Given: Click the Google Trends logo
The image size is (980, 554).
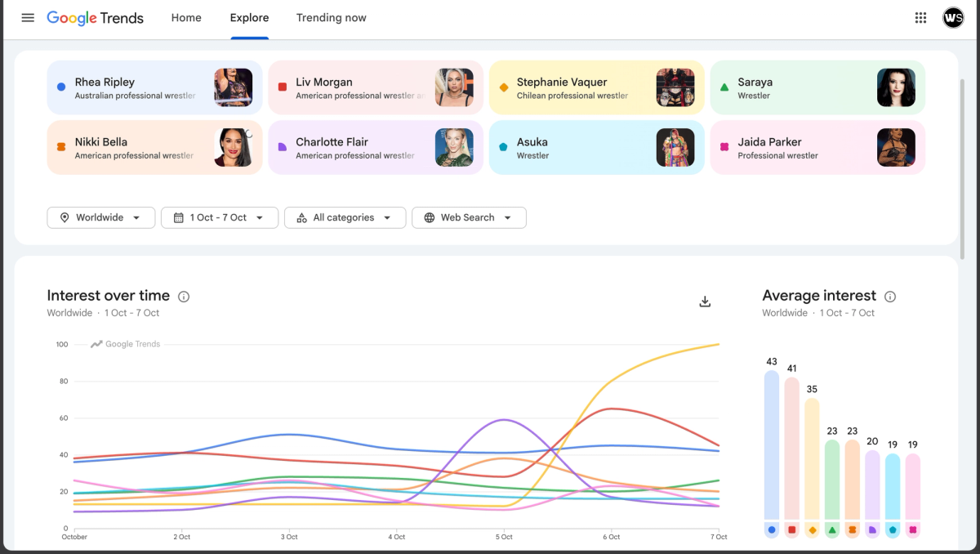Looking at the screenshot, I should click(x=95, y=18).
